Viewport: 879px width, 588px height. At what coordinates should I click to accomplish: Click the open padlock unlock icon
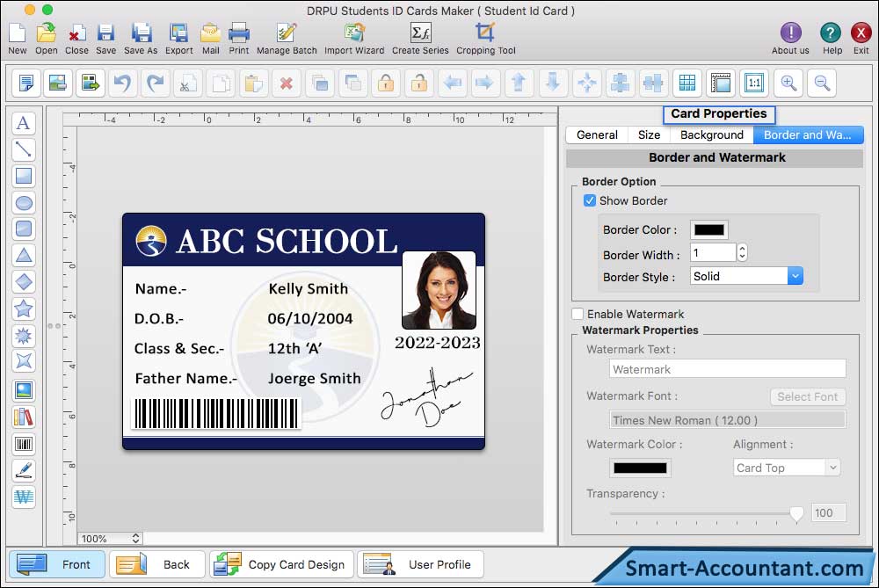click(x=418, y=83)
